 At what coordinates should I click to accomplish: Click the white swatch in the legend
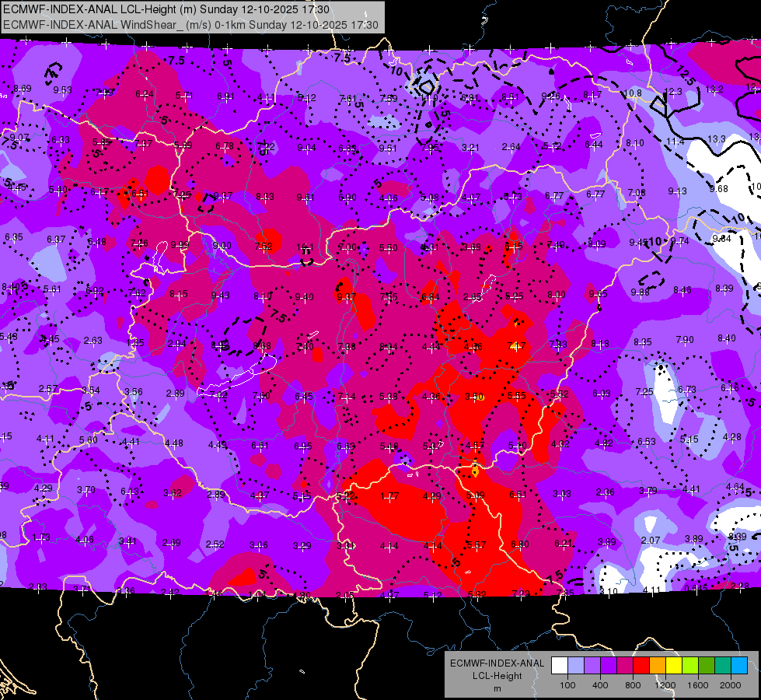[560, 666]
